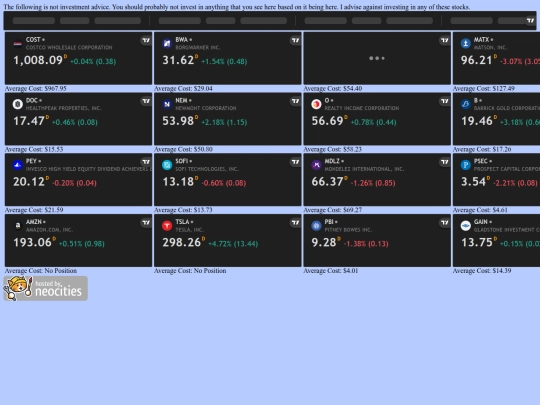540x405 pixels.
Task: Click the BWA price 31.62
Action: 178,60
